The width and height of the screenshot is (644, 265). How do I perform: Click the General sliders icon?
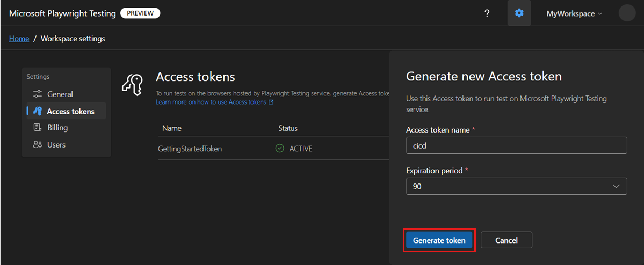point(38,94)
